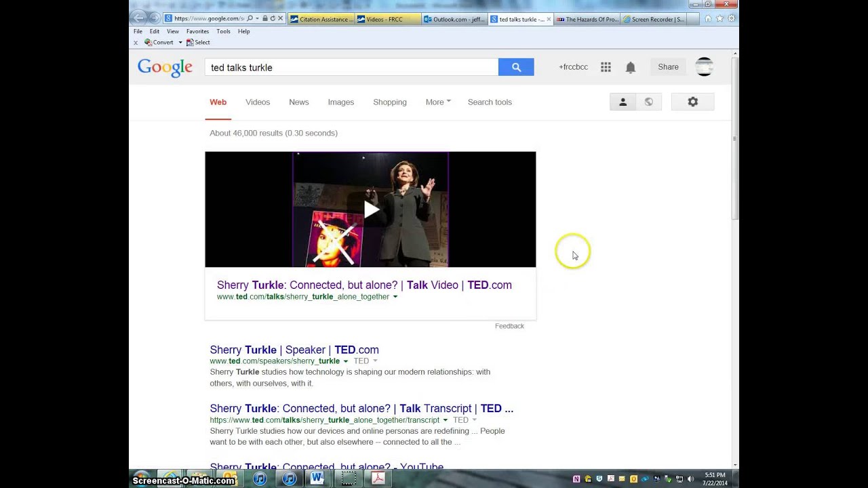Select the Images results tab
The image size is (868, 488).
click(341, 102)
